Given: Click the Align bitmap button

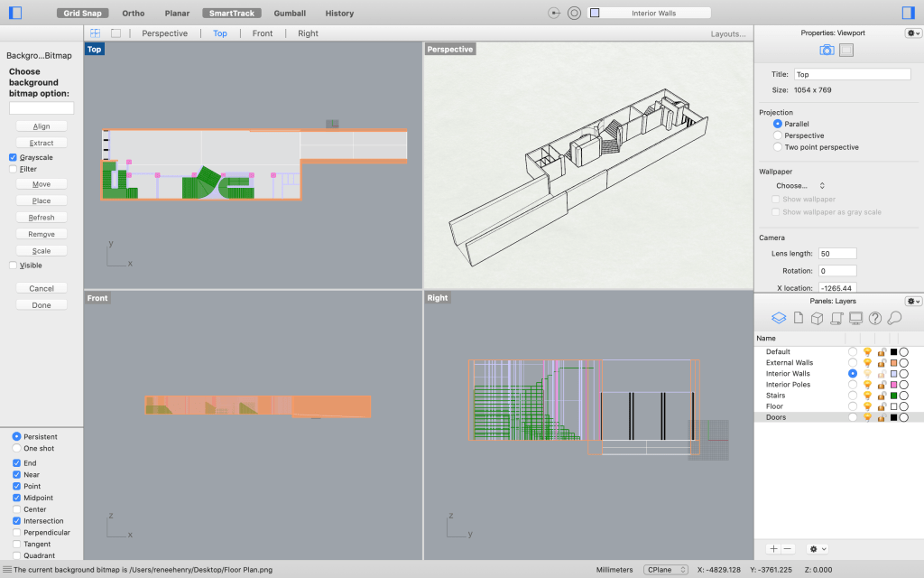Looking at the screenshot, I should click(42, 126).
